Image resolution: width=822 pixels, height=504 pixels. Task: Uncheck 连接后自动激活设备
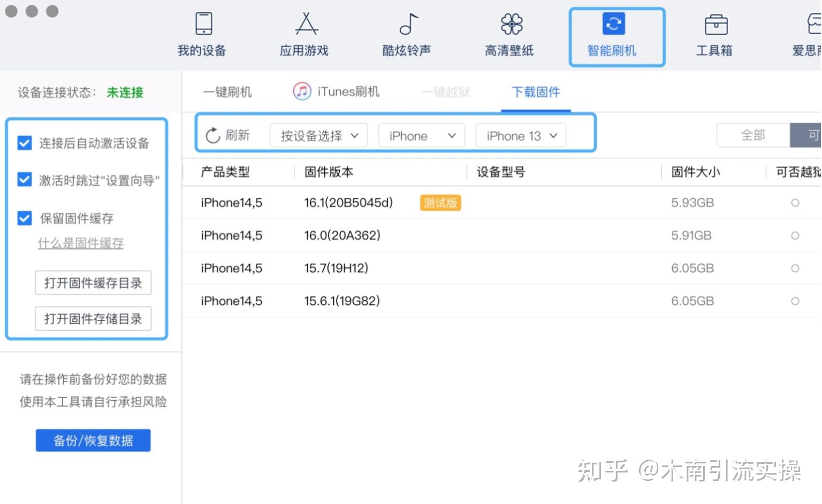point(24,143)
